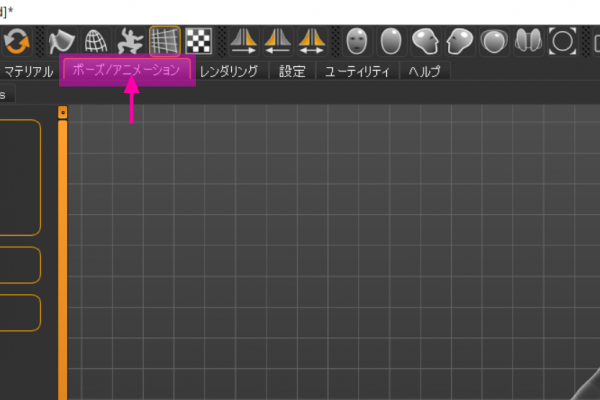Open the マテリアル tab
600x400 pixels.
pyautogui.click(x=29, y=72)
